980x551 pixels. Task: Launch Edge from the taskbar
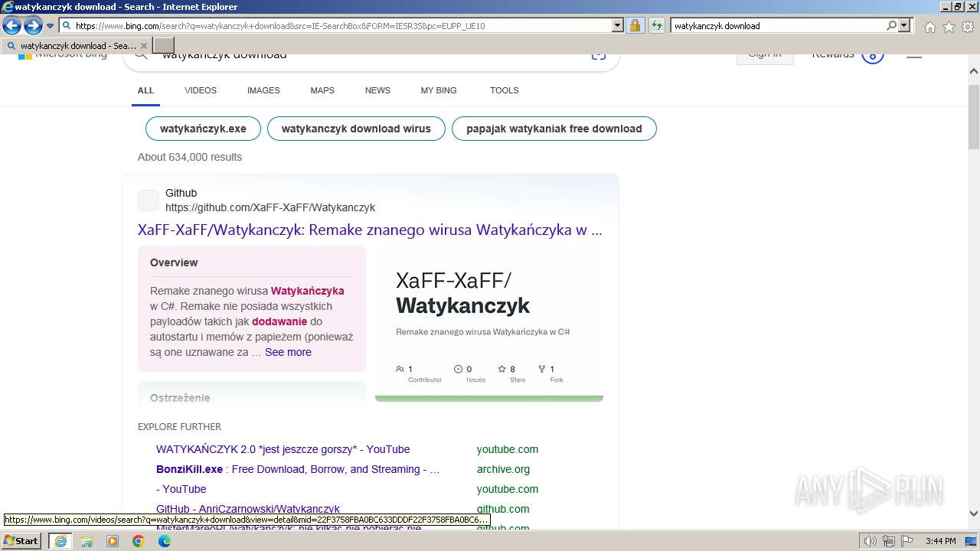click(165, 541)
